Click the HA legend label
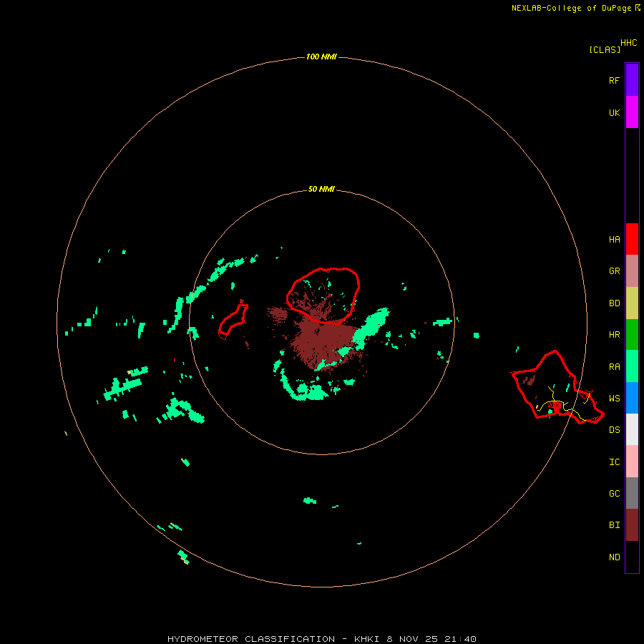The width and height of the screenshot is (644, 644). [x=614, y=240]
